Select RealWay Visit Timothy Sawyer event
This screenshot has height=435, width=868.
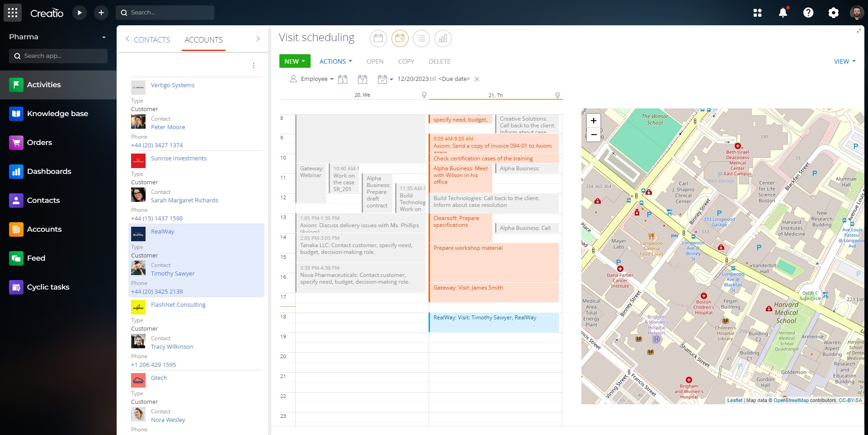point(494,322)
